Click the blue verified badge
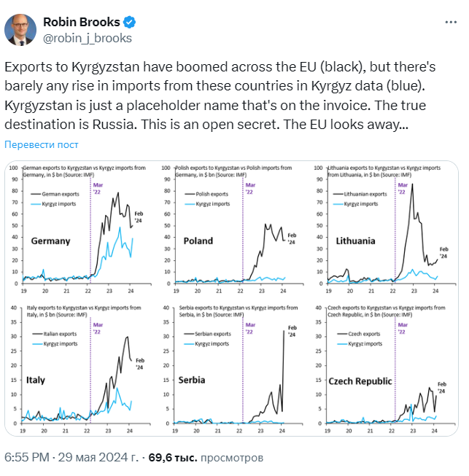 [126, 23]
